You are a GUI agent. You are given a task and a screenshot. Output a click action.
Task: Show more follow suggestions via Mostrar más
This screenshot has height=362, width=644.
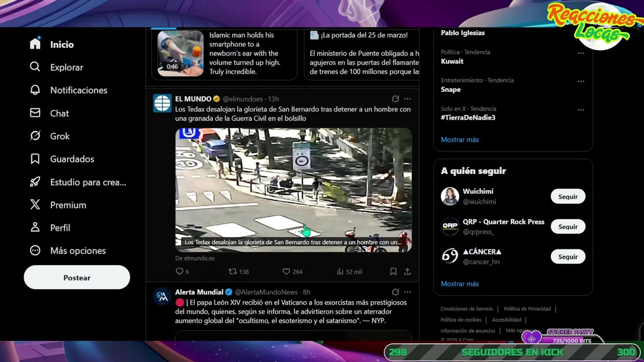click(460, 284)
